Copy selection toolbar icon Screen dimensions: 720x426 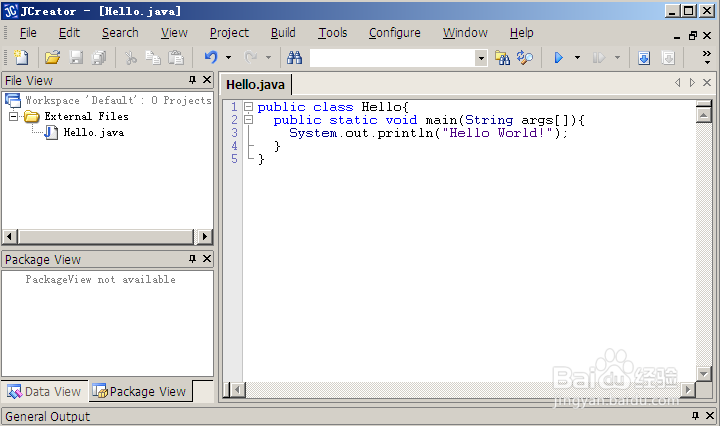click(153, 57)
